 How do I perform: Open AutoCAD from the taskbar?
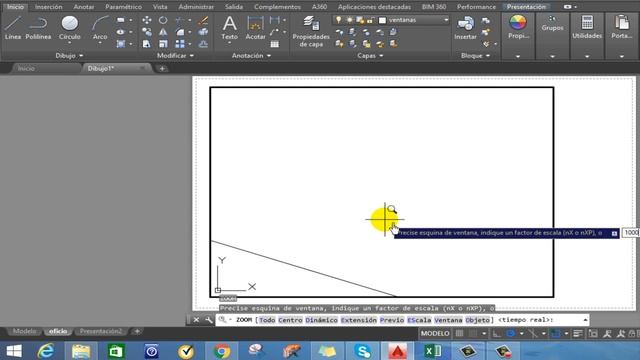click(x=398, y=351)
